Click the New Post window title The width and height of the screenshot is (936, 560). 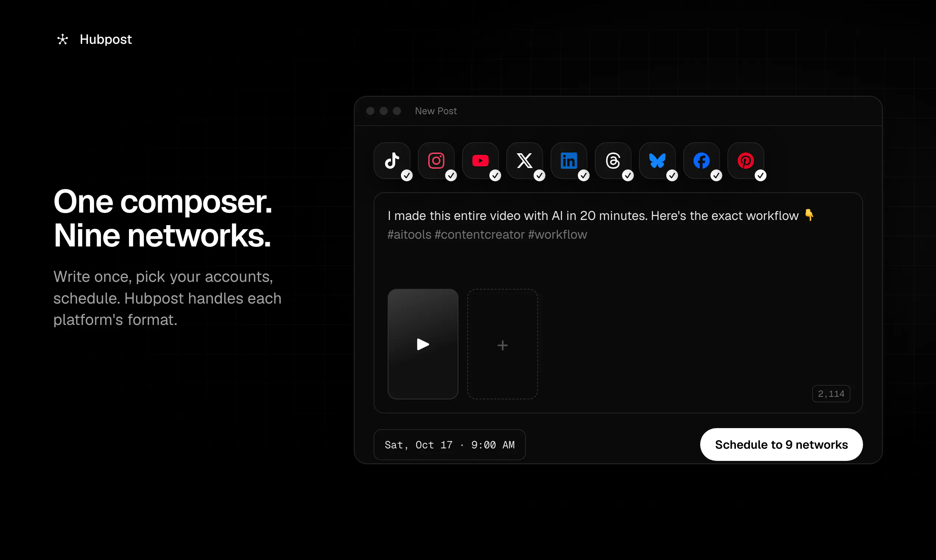[436, 111]
